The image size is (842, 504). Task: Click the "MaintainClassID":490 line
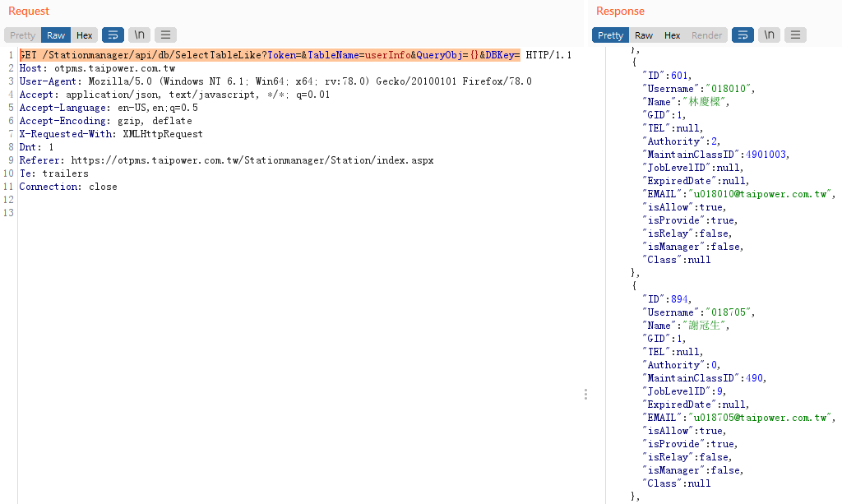tap(705, 378)
